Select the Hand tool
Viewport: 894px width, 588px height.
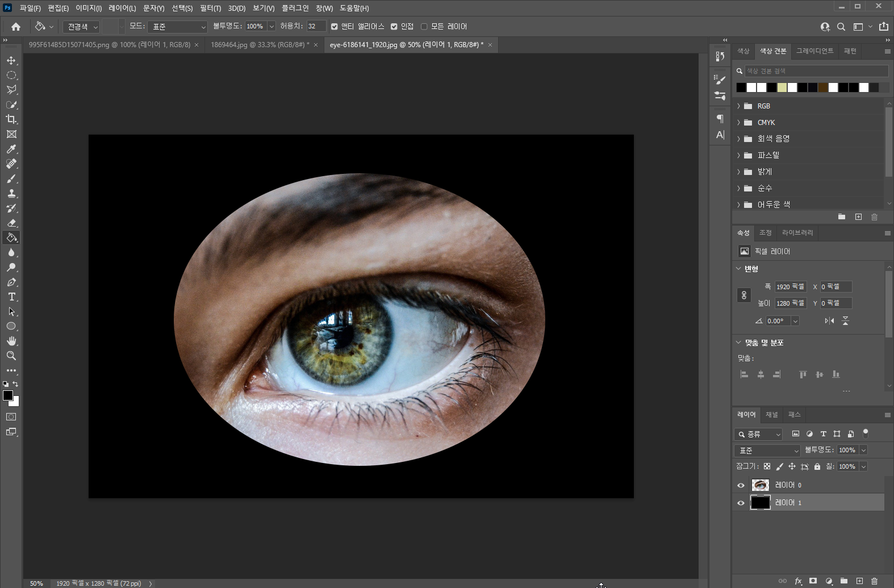pyautogui.click(x=11, y=341)
